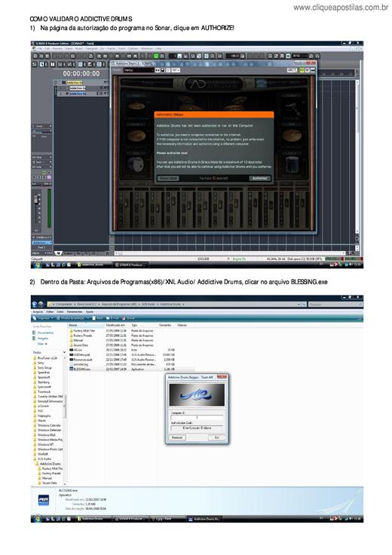Select the yellow Addictive Drums track folder in Sonar
The image size is (392, 555).
(75, 82)
